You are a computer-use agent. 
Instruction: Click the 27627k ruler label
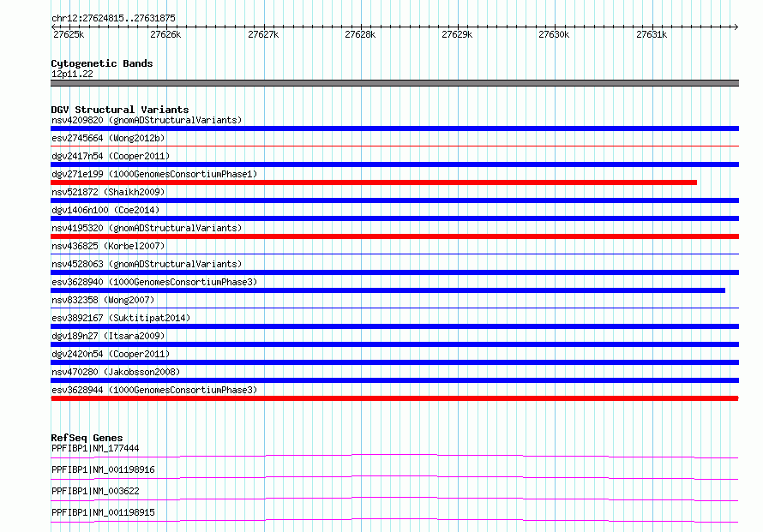click(x=263, y=34)
